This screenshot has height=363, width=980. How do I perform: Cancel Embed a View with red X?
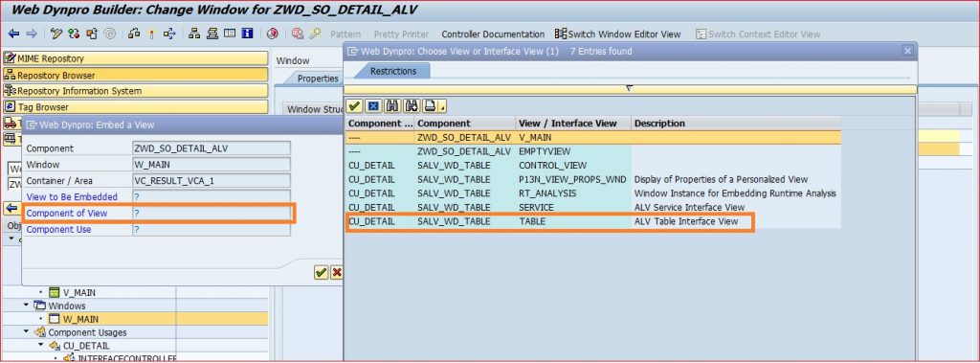tap(337, 272)
